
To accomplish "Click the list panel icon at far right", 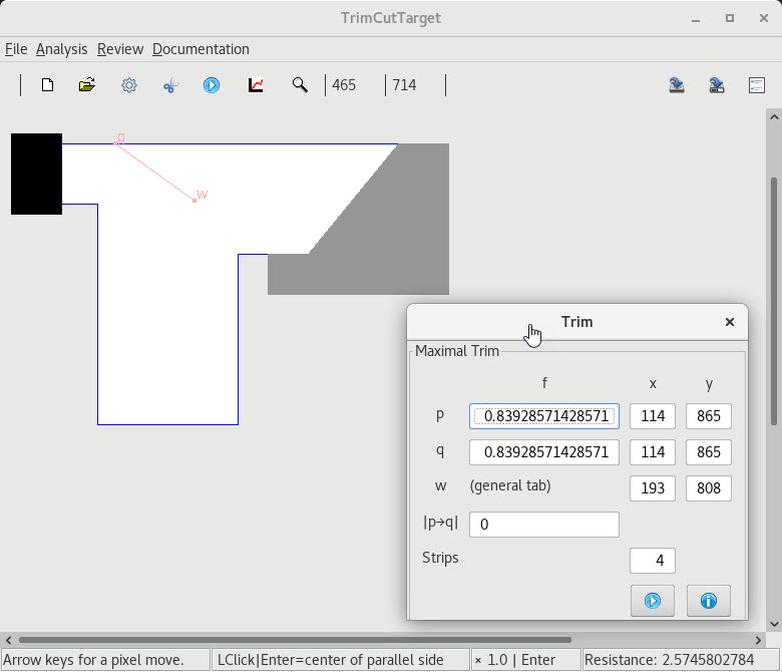I will click(757, 85).
